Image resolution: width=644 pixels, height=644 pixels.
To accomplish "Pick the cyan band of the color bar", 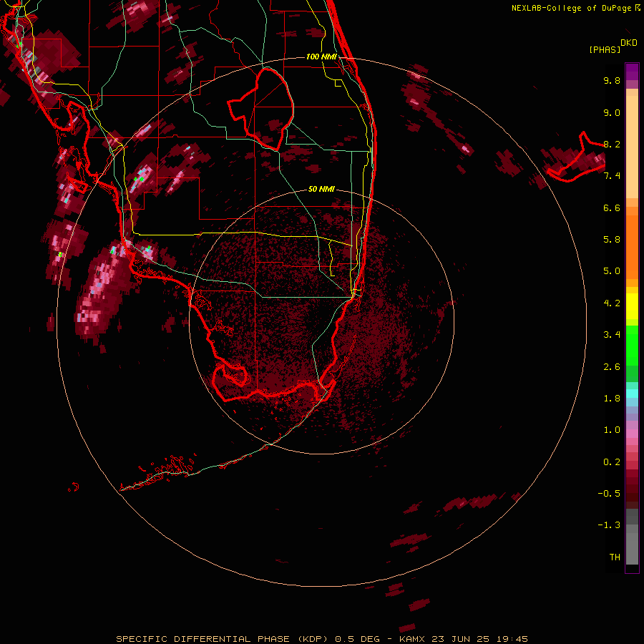I will 632,394.
